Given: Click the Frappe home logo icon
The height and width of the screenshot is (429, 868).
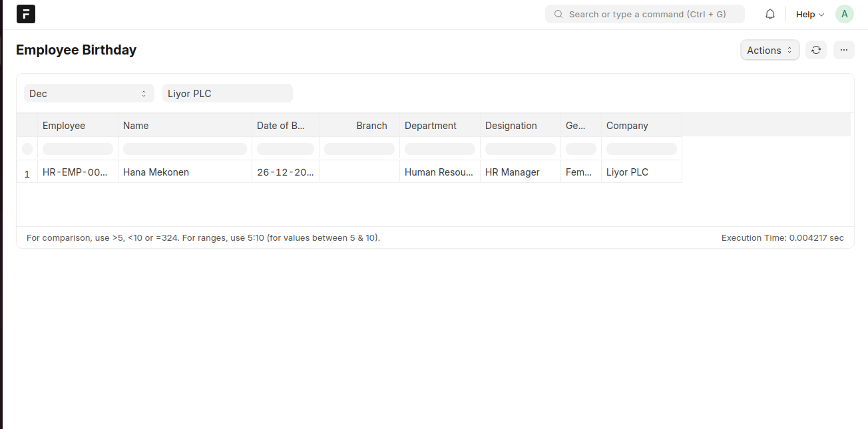Looking at the screenshot, I should (x=25, y=14).
